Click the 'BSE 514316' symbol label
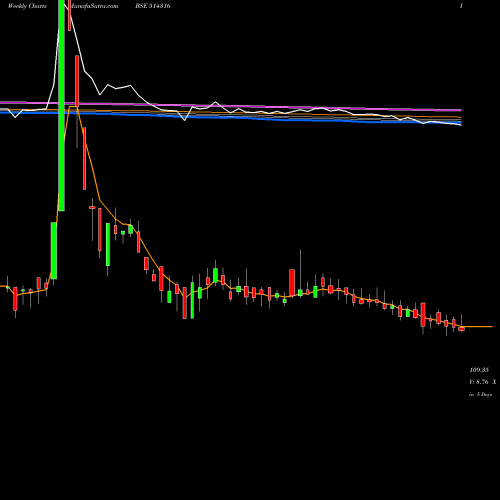Image resolution: width=500 pixels, height=500 pixels. pyautogui.click(x=153, y=6)
